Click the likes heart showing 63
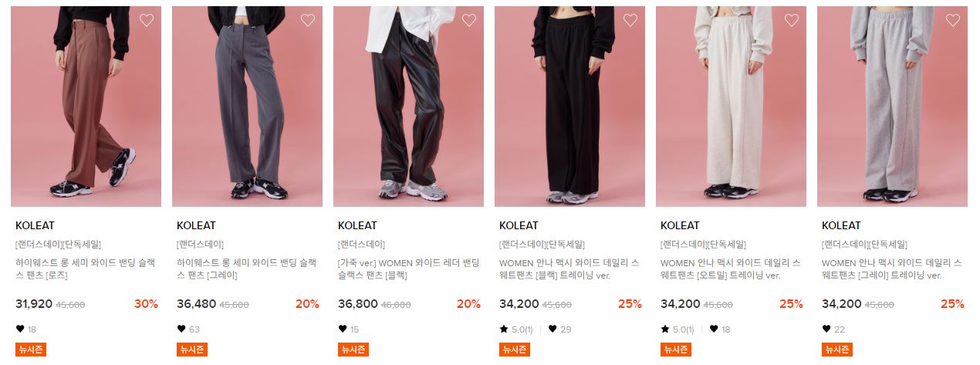The image size is (980, 365). click(x=181, y=329)
